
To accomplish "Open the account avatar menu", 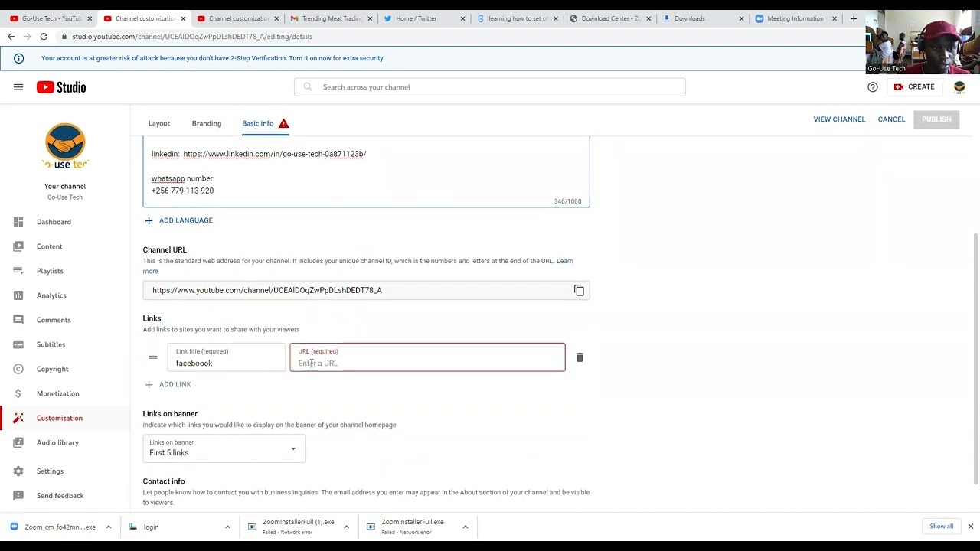I will click(959, 87).
